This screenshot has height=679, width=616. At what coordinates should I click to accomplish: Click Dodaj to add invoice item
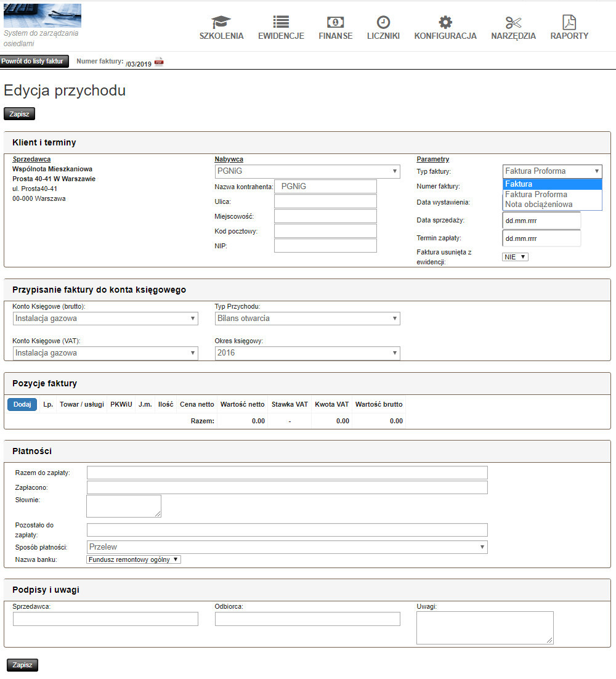22,404
